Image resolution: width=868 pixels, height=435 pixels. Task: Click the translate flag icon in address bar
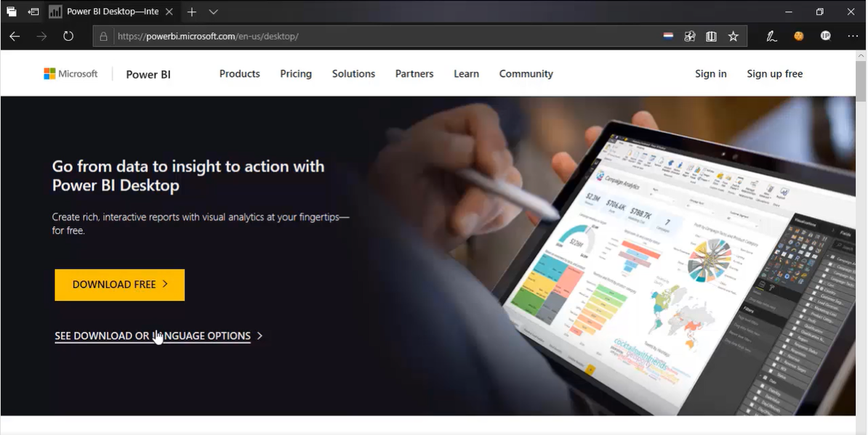click(x=668, y=36)
